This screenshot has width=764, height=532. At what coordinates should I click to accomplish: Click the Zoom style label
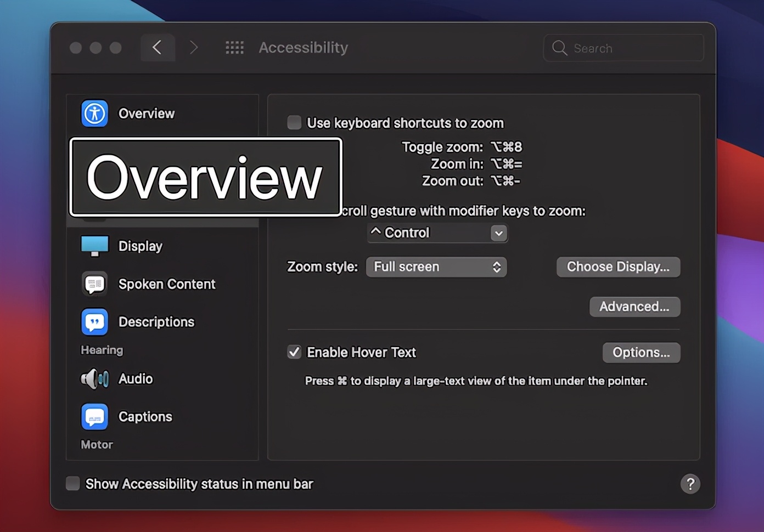[322, 267]
